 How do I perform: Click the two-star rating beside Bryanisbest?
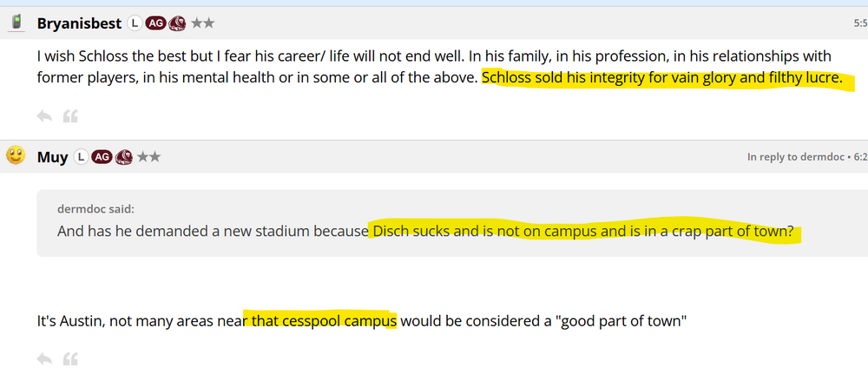202,23
